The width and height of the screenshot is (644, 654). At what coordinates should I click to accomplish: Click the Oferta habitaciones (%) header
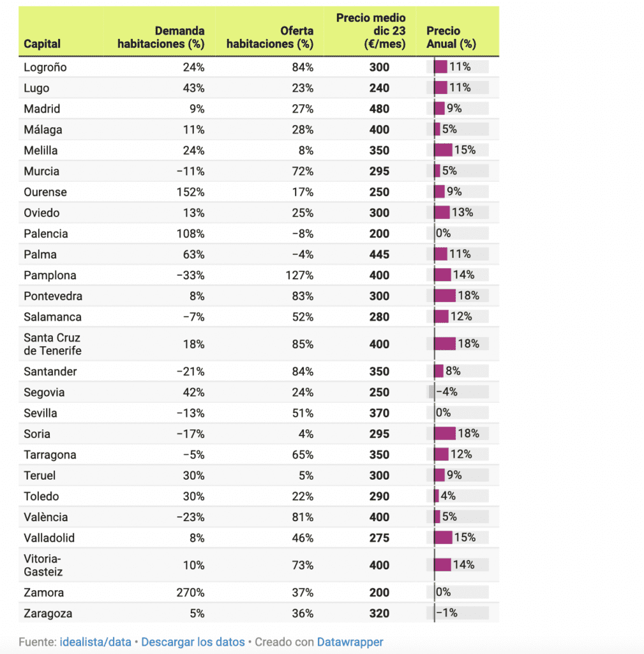point(270,38)
